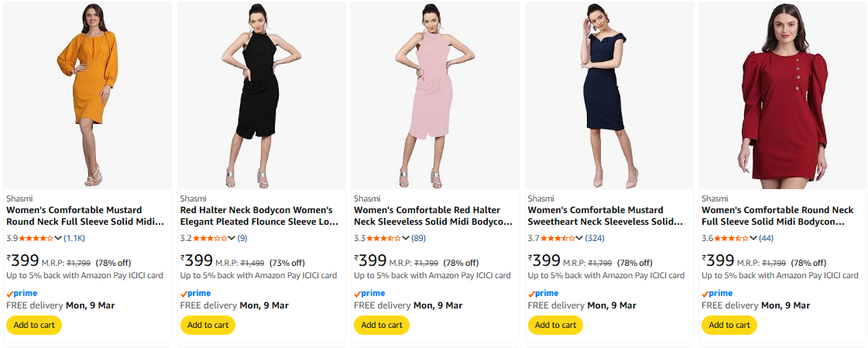Click the star rating of the red round neck dress
This screenshot has height=348, width=868.
[x=732, y=238]
